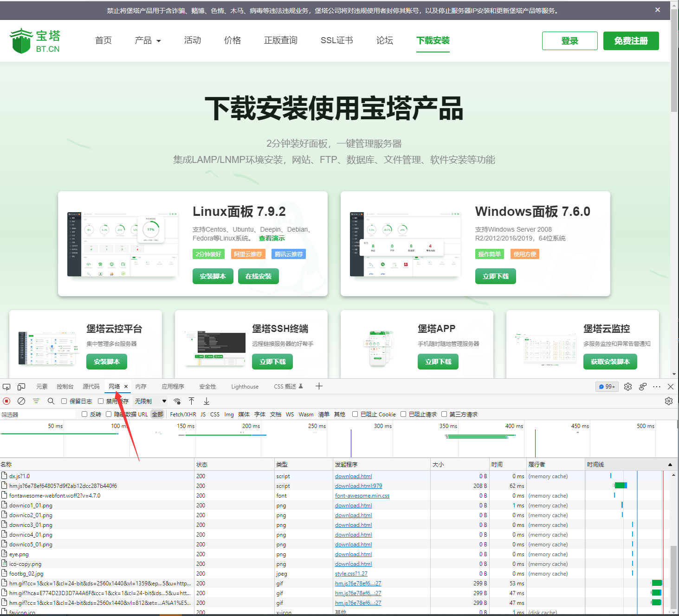This screenshot has width=679, height=616.
Task: Click Linux panel 安装脚本 button
Action: tap(213, 276)
